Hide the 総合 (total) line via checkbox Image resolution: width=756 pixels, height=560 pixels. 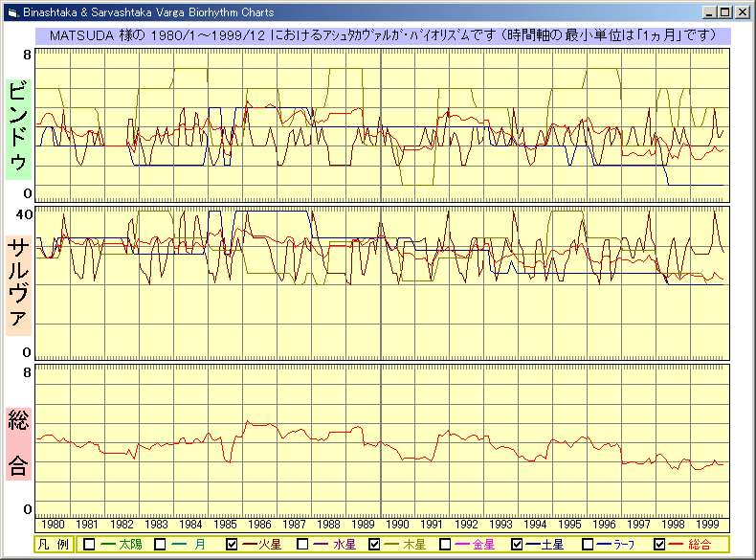click(x=660, y=545)
